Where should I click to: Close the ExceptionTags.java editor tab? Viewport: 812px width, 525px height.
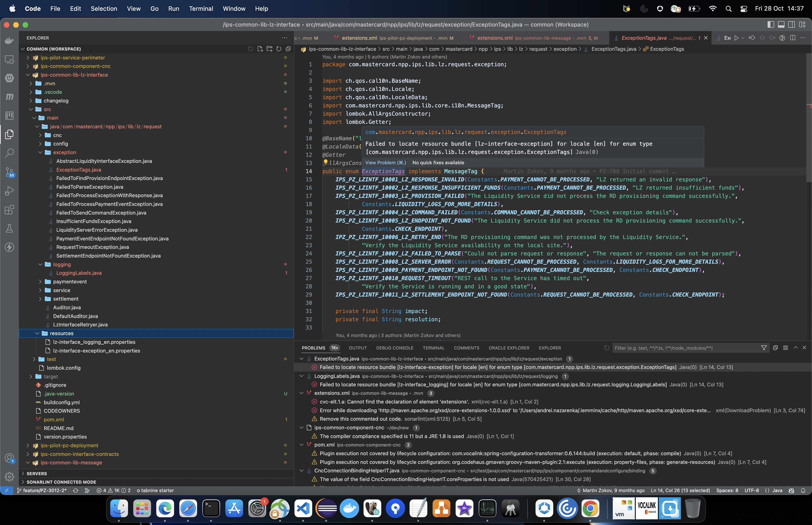click(706, 38)
